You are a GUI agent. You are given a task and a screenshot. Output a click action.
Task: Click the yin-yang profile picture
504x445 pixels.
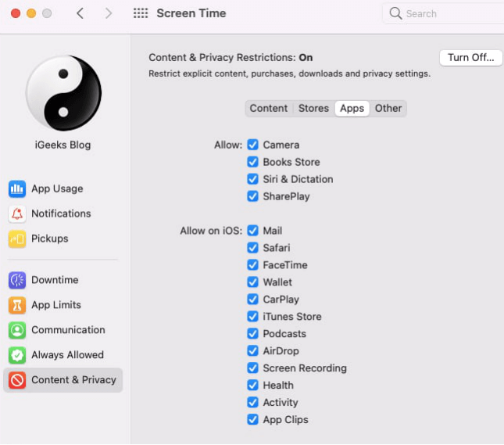click(x=63, y=93)
